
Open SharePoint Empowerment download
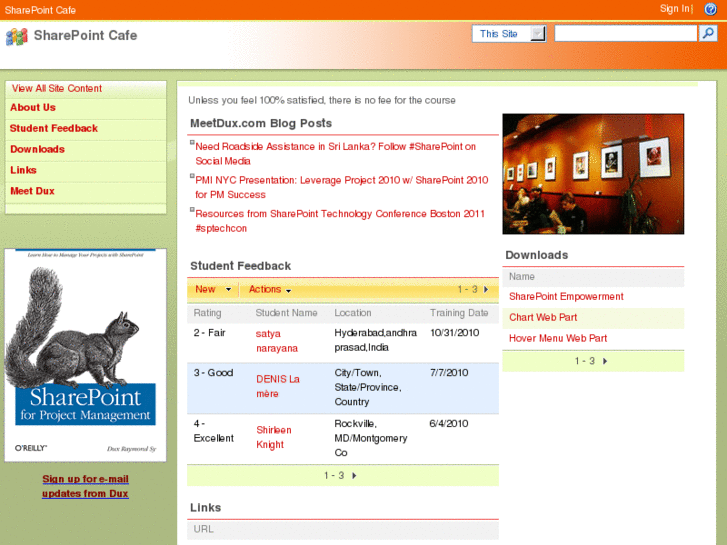click(x=566, y=296)
